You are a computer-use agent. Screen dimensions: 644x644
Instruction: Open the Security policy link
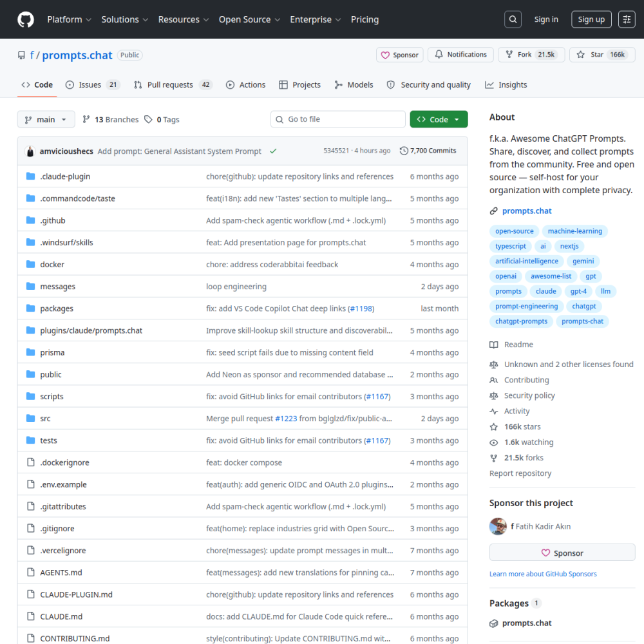point(522,395)
